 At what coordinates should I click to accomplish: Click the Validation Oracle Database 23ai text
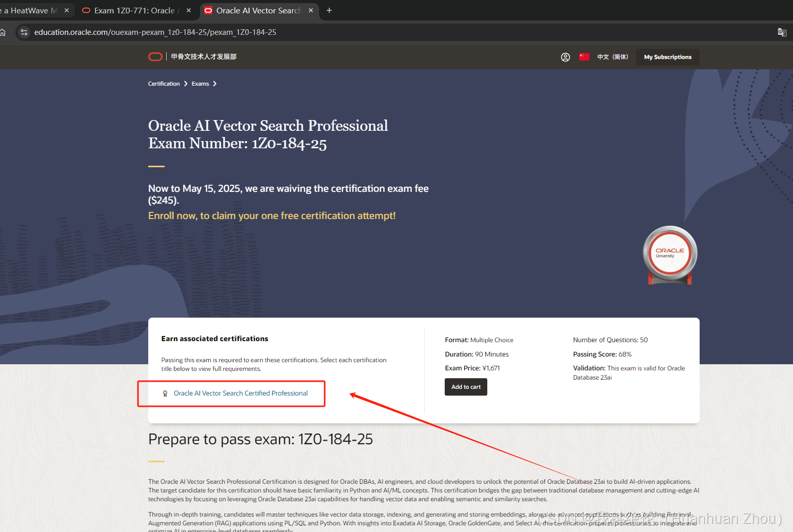[629, 373]
